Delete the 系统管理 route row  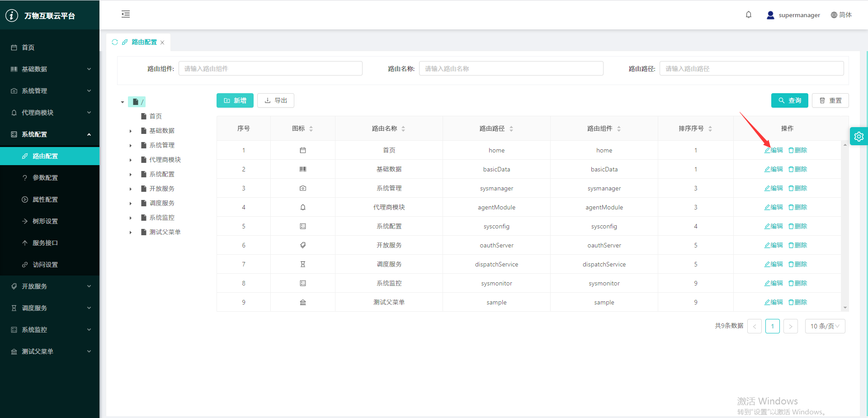tap(798, 188)
